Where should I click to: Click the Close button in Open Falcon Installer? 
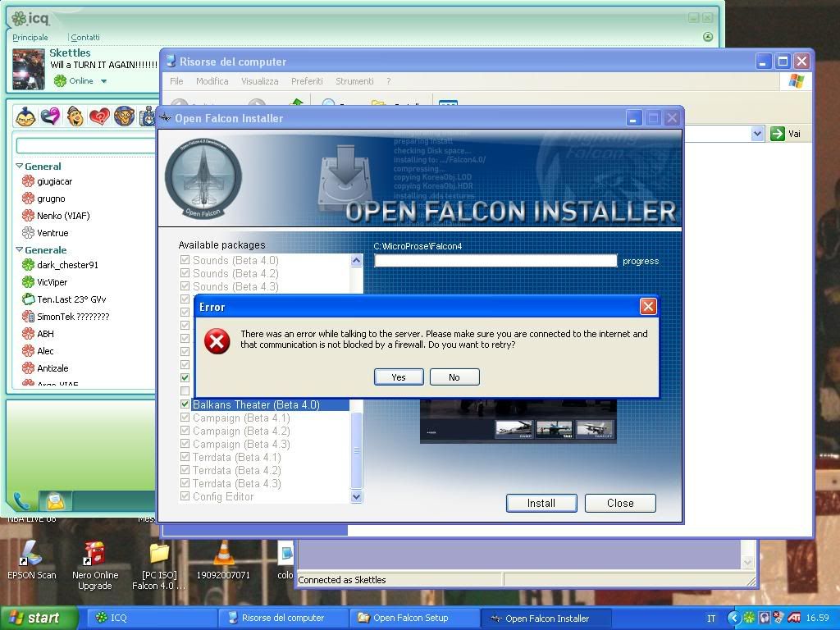620,503
